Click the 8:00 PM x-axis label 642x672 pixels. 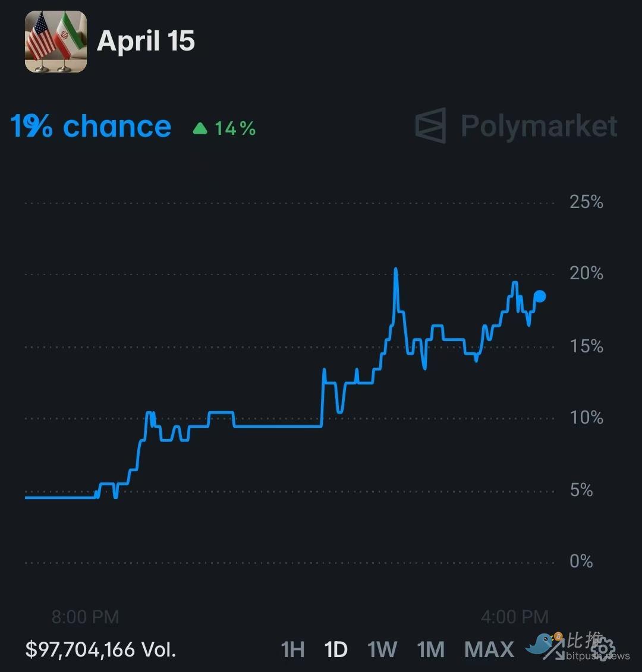pyautogui.click(x=85, y=617)
